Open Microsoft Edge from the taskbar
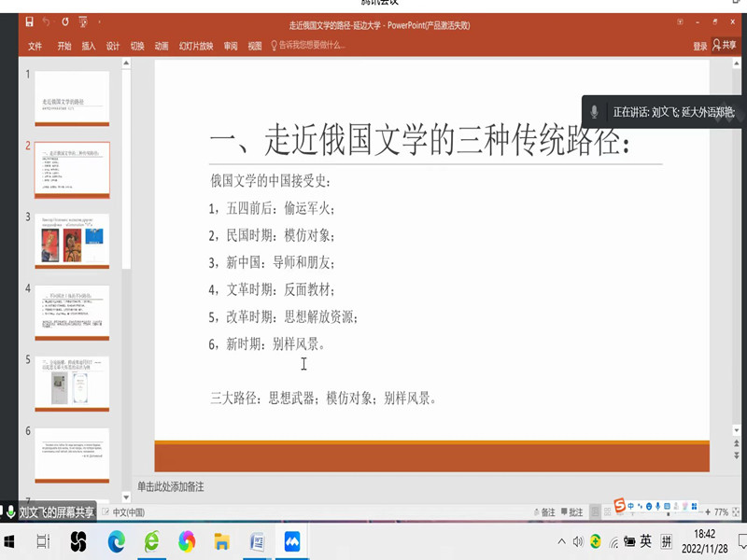 [x=116, y=541]
